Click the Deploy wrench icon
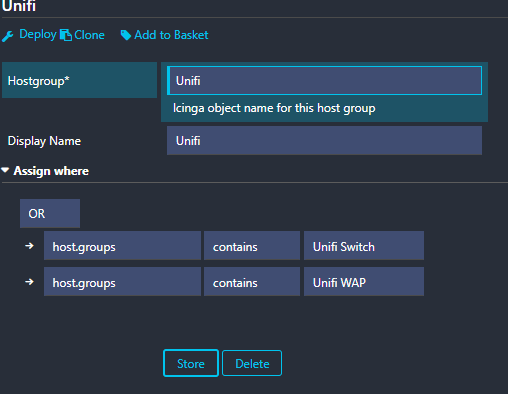 point(8,36)
